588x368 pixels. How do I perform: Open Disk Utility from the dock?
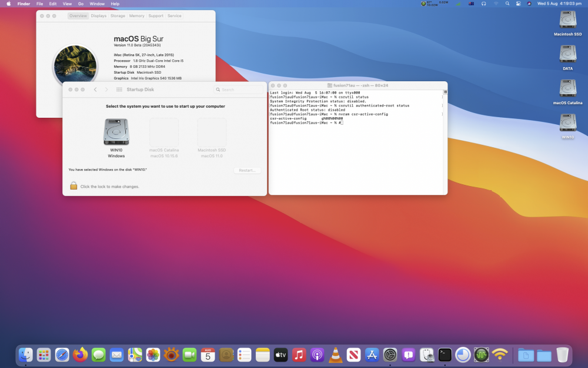426,354
